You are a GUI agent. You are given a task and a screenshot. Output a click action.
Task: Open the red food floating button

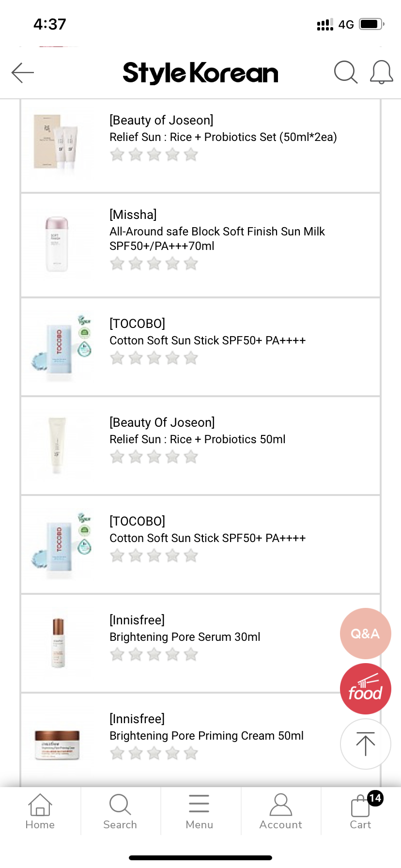point(365,688)
